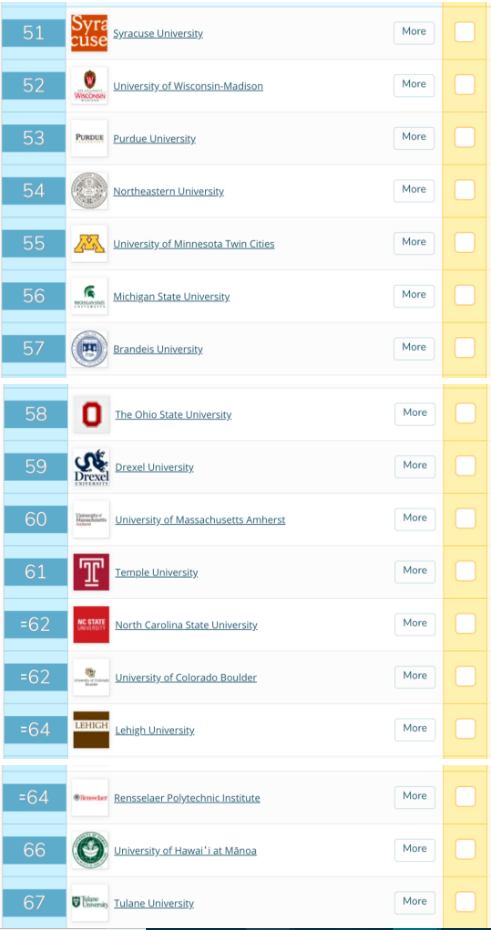The image size is (491, 930).
Task: Click the Minnesota gold M logo
Action: (x=89, y=244)
